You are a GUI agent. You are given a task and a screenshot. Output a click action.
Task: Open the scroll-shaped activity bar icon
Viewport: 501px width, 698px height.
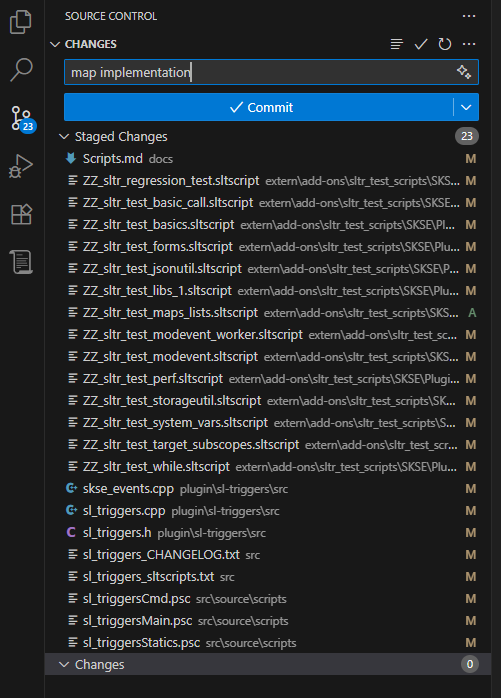click(x=21, y=262)
